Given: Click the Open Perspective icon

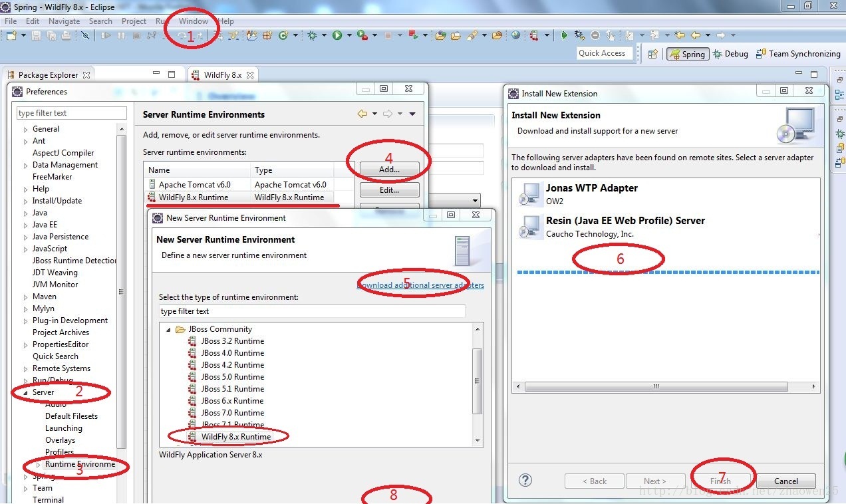Looking at the screenshot, I should click(652, 54).
